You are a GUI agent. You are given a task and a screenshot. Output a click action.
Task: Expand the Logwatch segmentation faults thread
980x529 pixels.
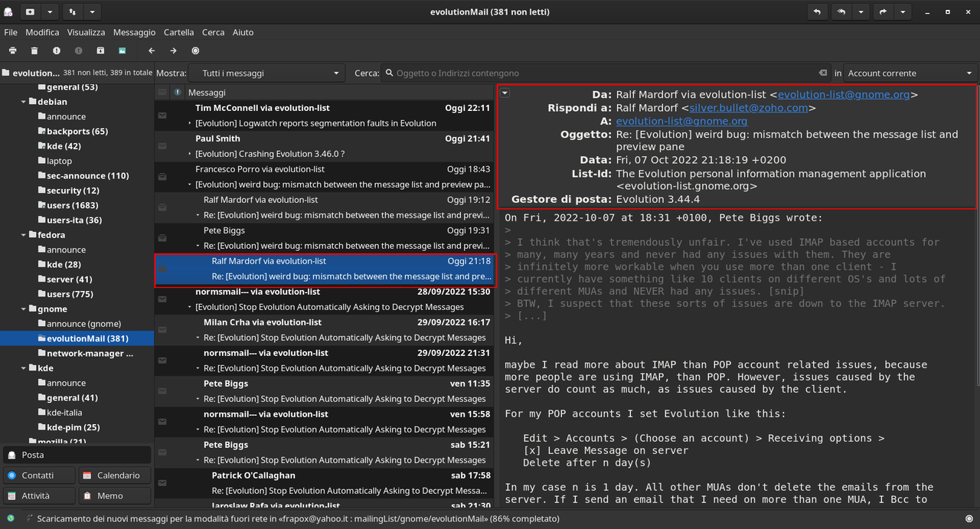click(190, 123)
